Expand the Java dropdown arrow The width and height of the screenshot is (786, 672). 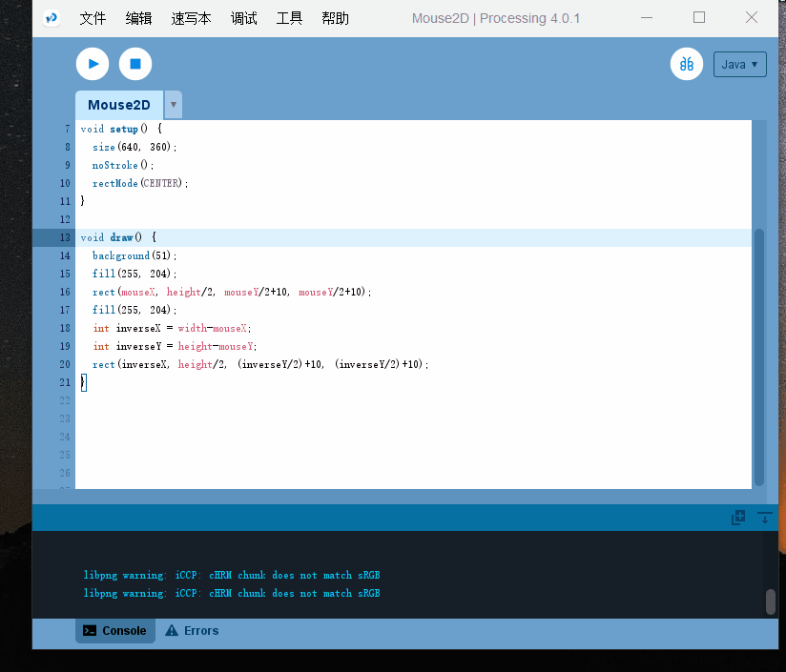click(756, 64)
